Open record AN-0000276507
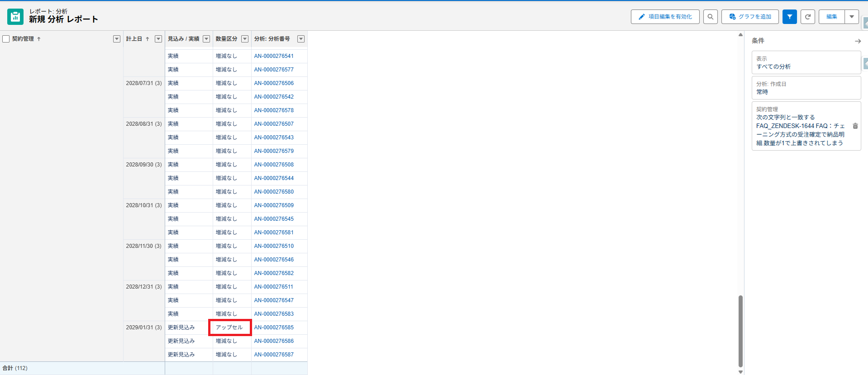The height and width of the screenshot is (375, 868). pos(274,124)
